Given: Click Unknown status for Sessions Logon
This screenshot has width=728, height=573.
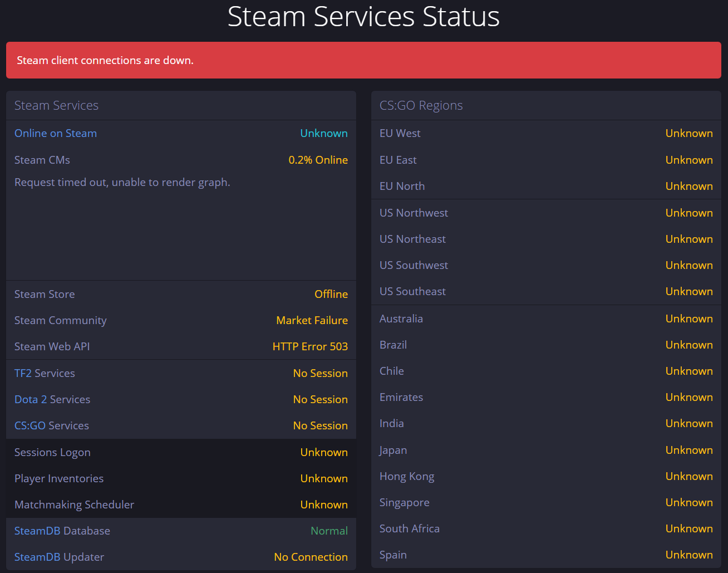Looking at the screenshot, I should click(324, 452).
